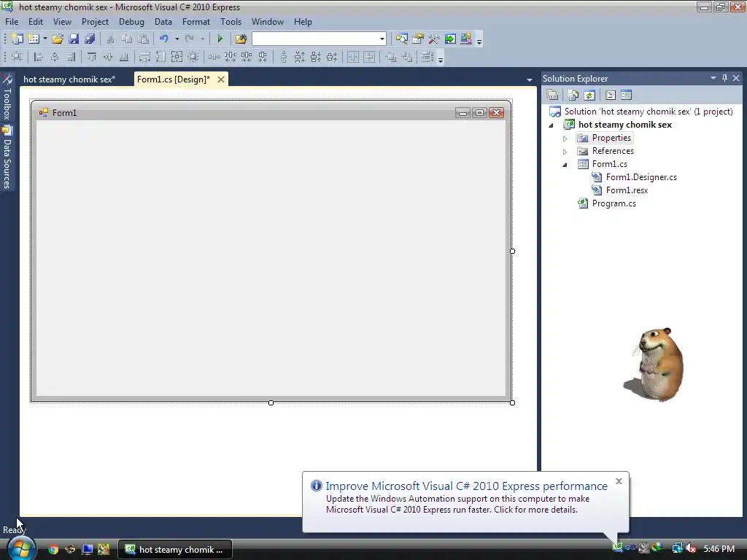Click the Start Page toolbar icon
The height and width of the screenshot is (560, 747).
[x=450, y=39]
